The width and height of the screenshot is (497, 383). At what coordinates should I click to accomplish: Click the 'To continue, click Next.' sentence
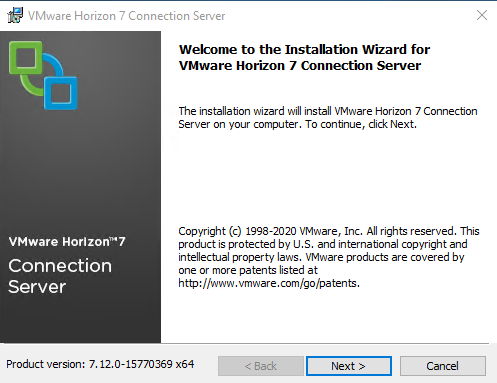tap(361, 124)
